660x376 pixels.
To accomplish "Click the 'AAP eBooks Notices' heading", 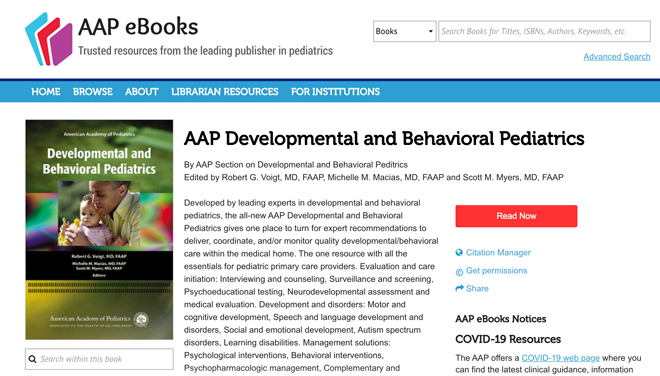I will click(x=500, y=319).
